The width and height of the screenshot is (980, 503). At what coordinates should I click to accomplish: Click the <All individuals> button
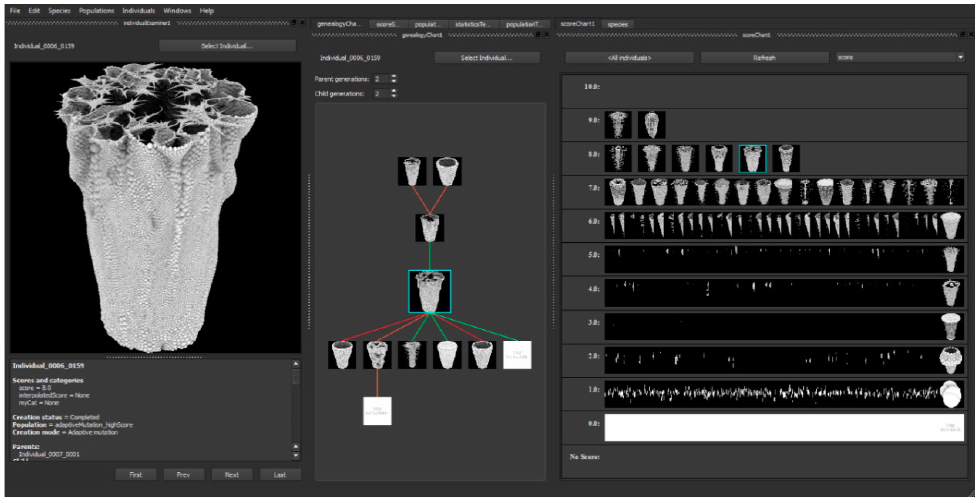coord(629,58)
